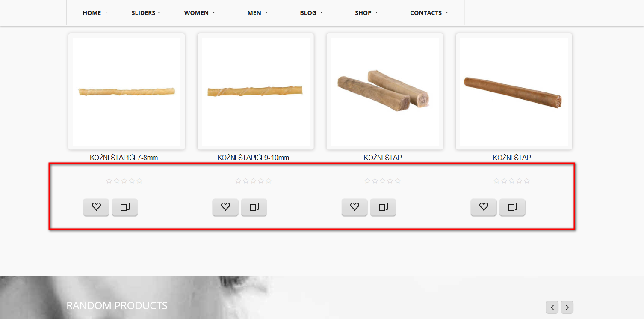The height and width of the screenshot is (319, 644).
Task: Expand the SLIDERS menu
Action: [146, 13]
